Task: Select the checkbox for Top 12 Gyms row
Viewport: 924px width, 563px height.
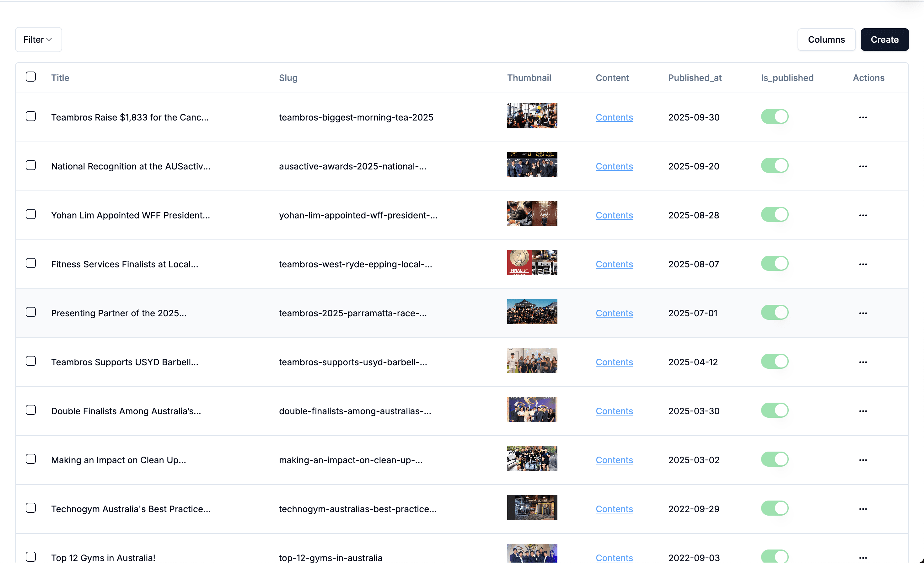Action: 31,557
